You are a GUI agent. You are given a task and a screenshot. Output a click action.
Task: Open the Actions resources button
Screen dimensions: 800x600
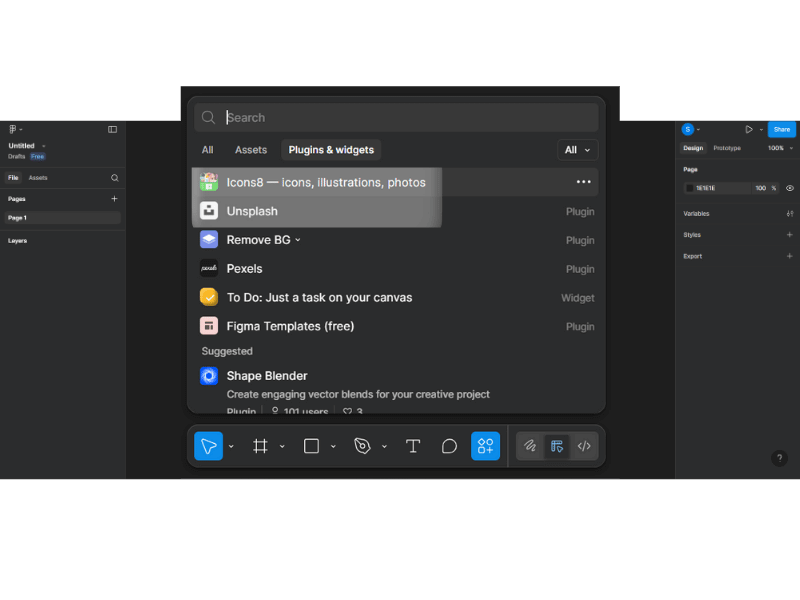485,446
